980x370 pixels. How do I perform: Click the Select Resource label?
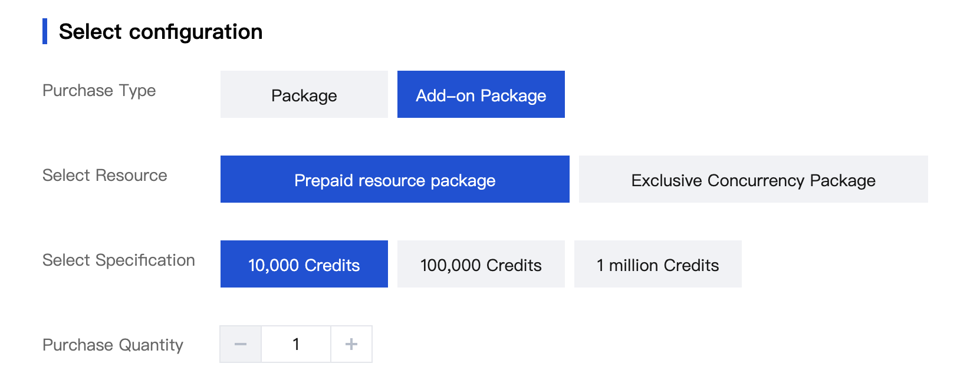click(x=105, y=176)
